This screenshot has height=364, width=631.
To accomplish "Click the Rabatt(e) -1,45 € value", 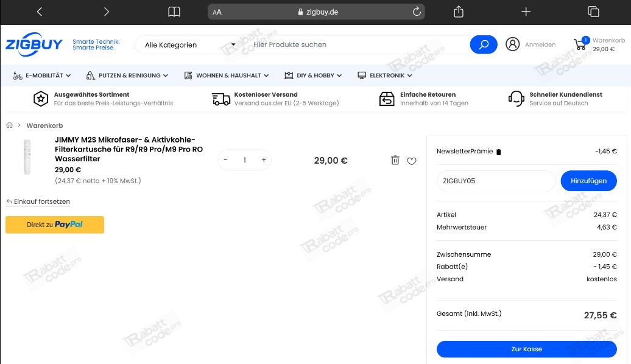I will pyautogui.click(x=605, y=267).
